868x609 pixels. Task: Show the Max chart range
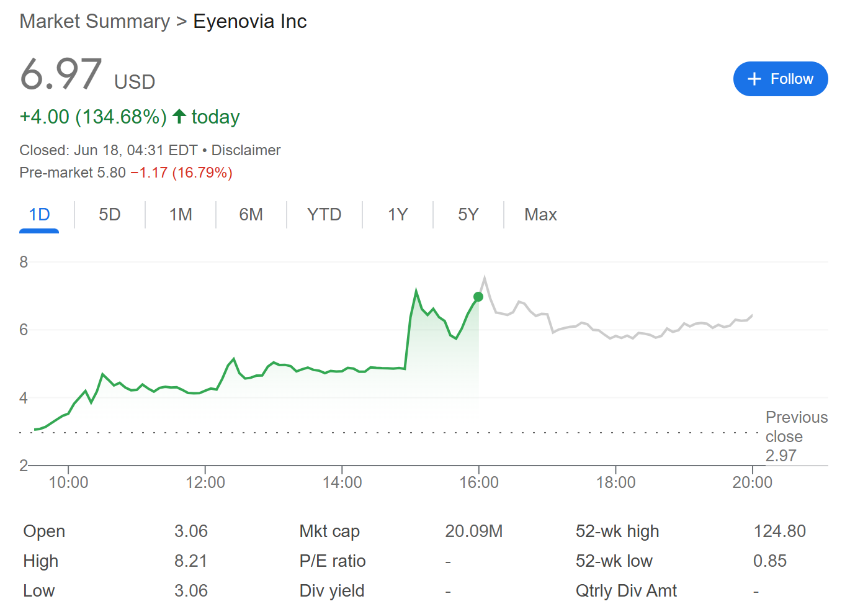540,215
